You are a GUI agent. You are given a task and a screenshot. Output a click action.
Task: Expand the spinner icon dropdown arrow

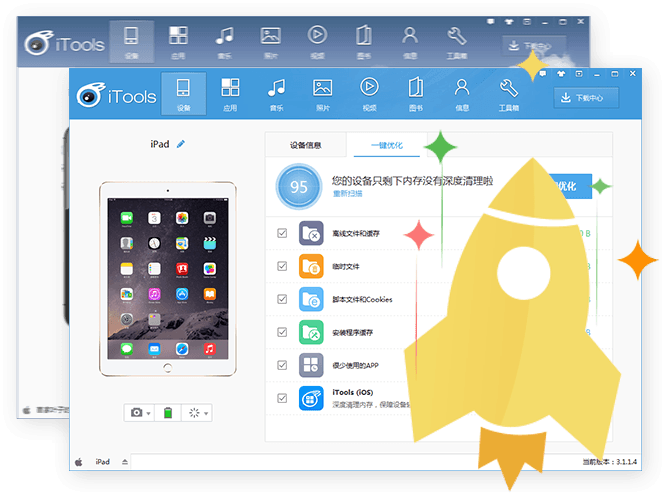tap(206, 413)
